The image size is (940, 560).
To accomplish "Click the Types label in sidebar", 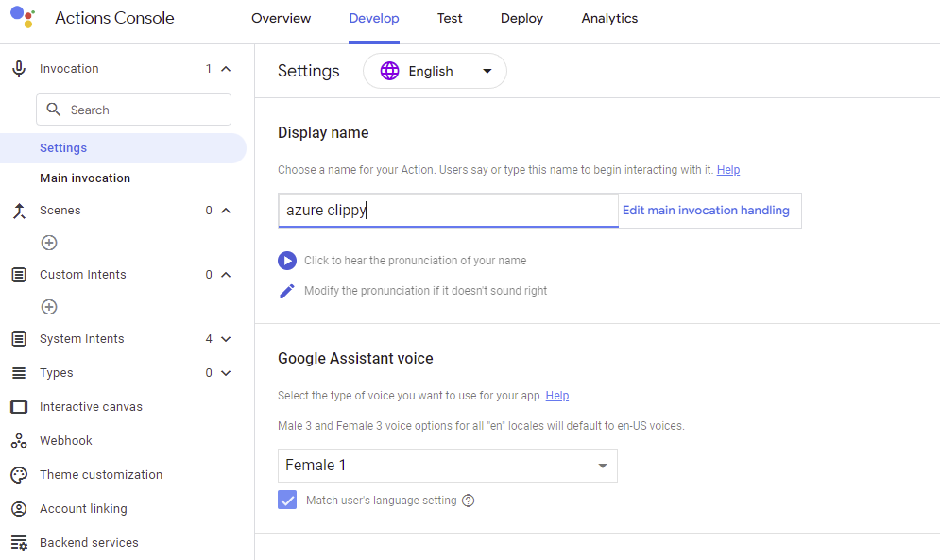I will click(57, 373).
